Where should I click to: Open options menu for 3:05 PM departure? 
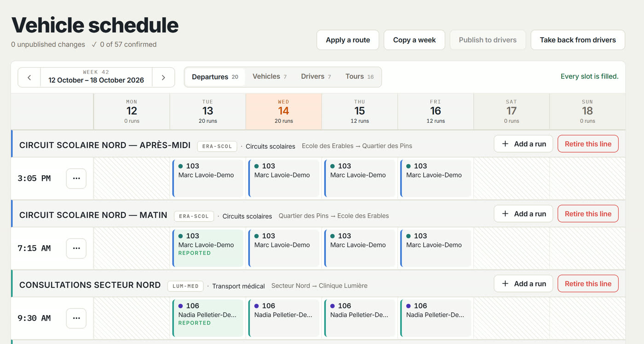pos(76,178)
